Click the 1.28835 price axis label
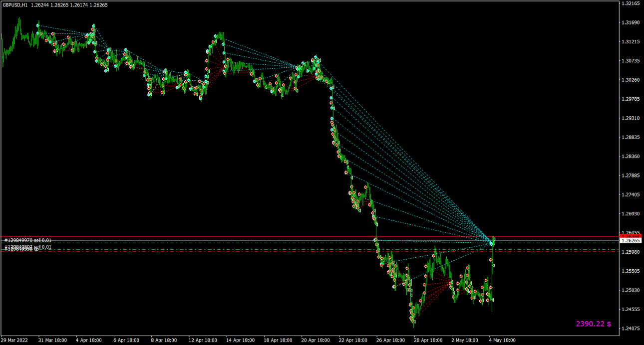The image size is (644, 345). tap(631, 137)
